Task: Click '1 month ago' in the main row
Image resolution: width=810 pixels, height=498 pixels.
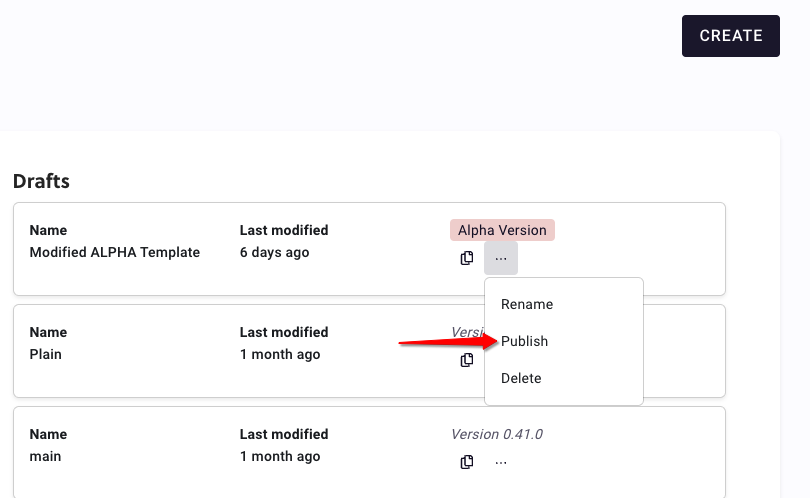Action: pyautogui.click(x=280, y=456)
